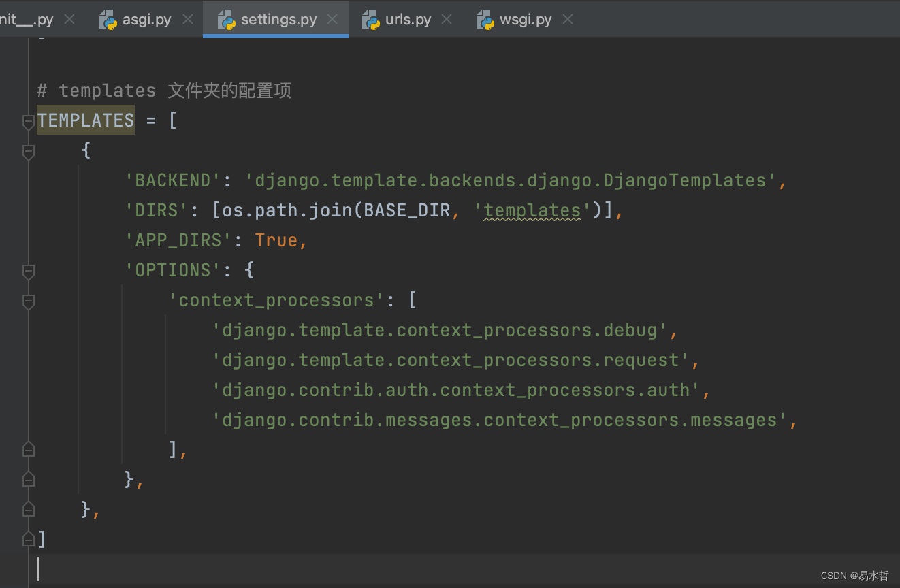Click fold end marker beside the deeper indented '},' line

point(29,479)
